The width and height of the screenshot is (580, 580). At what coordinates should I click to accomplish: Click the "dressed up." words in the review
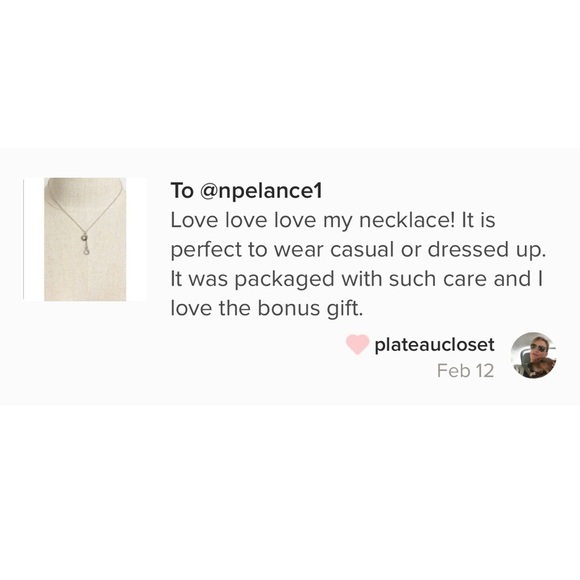click(x=487, y=250)
